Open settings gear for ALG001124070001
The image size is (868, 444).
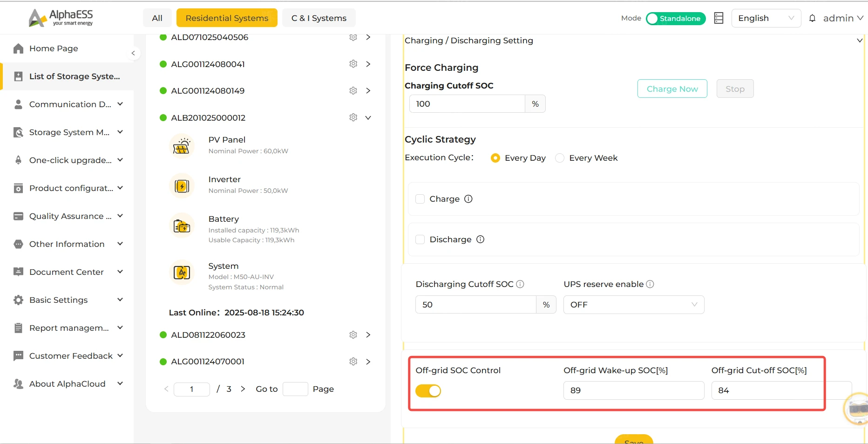pos(353,362)
